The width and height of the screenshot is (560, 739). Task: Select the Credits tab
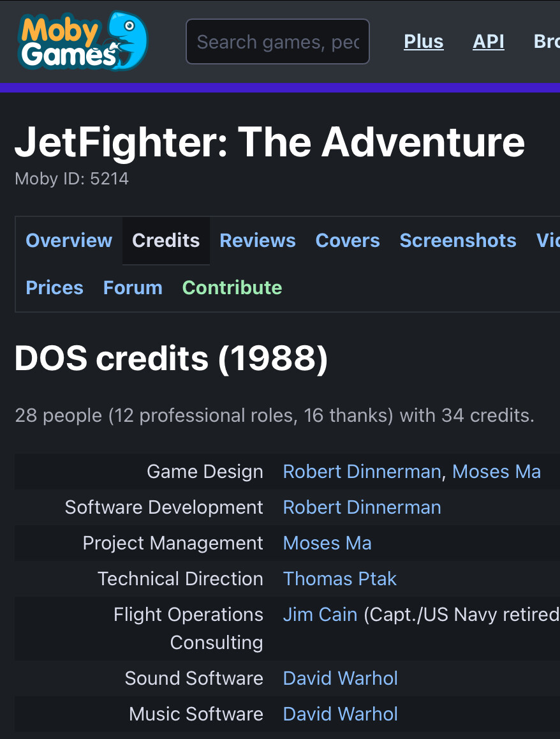coord(166,241)
